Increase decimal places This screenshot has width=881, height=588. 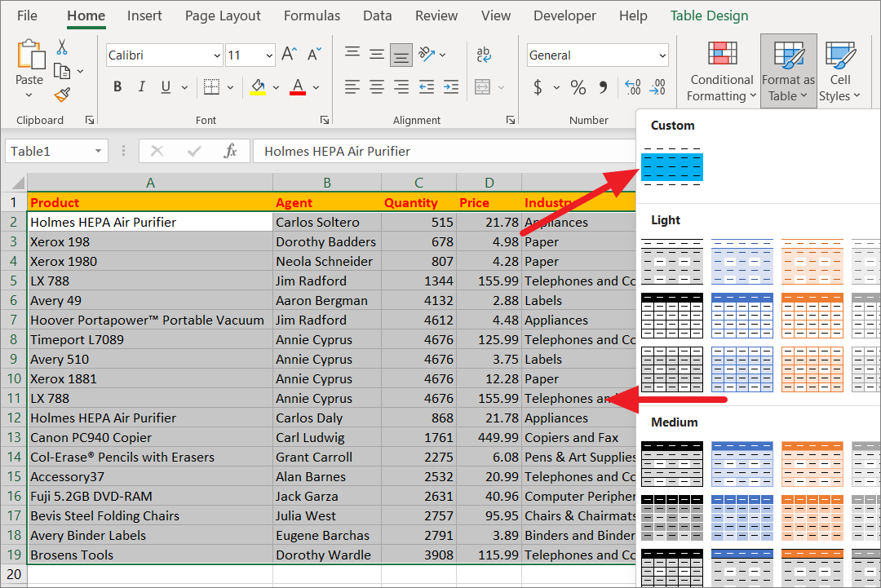tap(633, 87)
